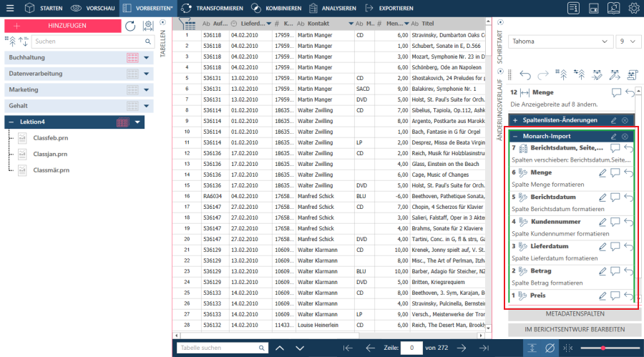Screen dimensions: 644x357
Task: Click the filter table icon at grid corner
Action: [187, 24]
